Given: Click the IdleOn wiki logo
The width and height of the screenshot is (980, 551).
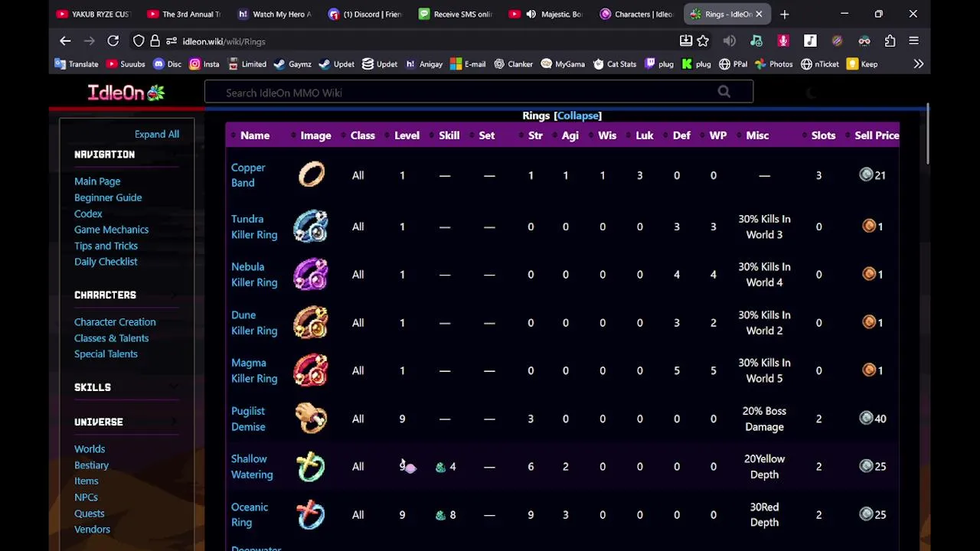Looking at the screenshot, I should [x=126, y=93].
